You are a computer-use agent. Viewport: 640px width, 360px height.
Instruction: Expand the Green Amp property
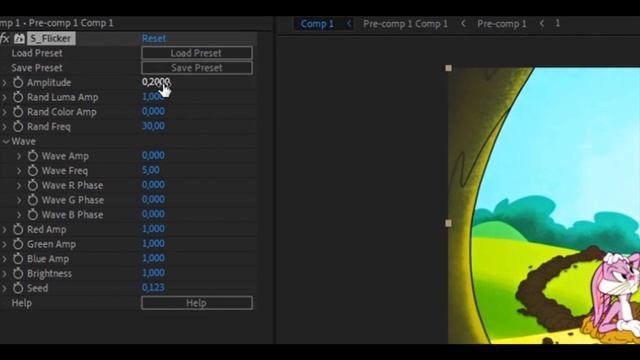[x=4, y=244]
